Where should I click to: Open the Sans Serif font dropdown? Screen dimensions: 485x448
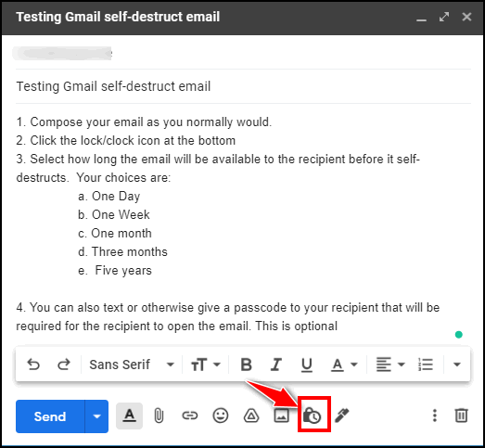(x=132, y=365)
